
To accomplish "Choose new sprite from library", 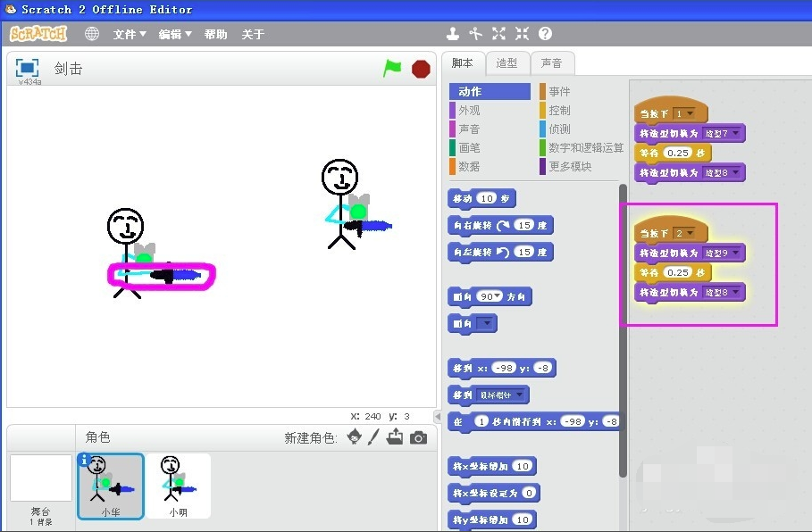I will click(355, 436).
